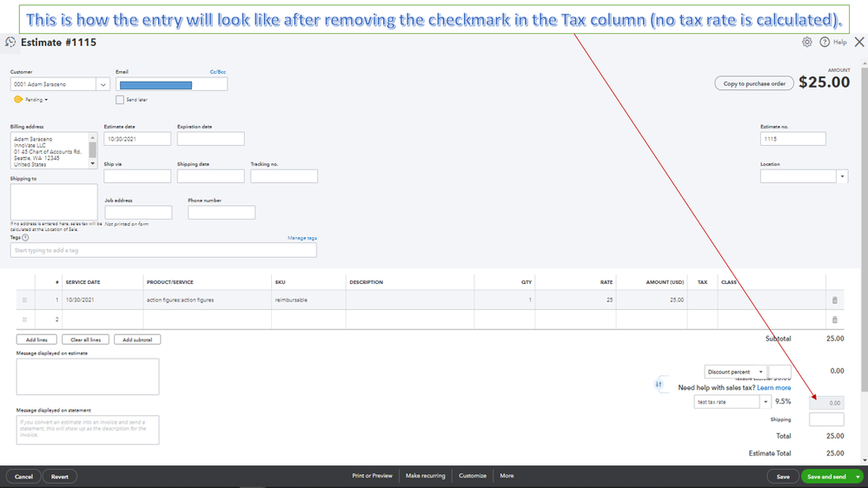Grab the drag handle for line 1
This screenshot has width=868, height=488.
[x=24, y=300]
